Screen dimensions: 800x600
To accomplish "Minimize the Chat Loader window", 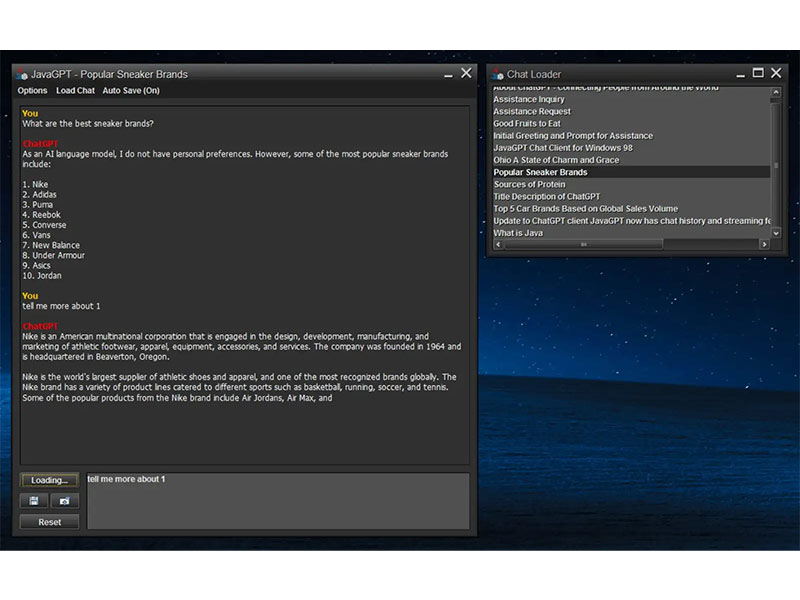I will 740,74.
